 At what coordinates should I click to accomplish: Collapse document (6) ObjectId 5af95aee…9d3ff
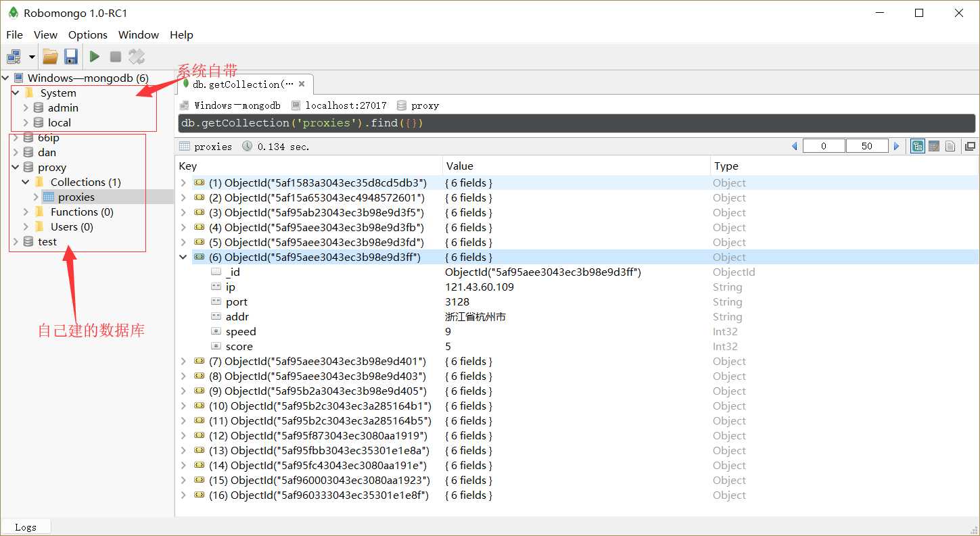[183, 258]
